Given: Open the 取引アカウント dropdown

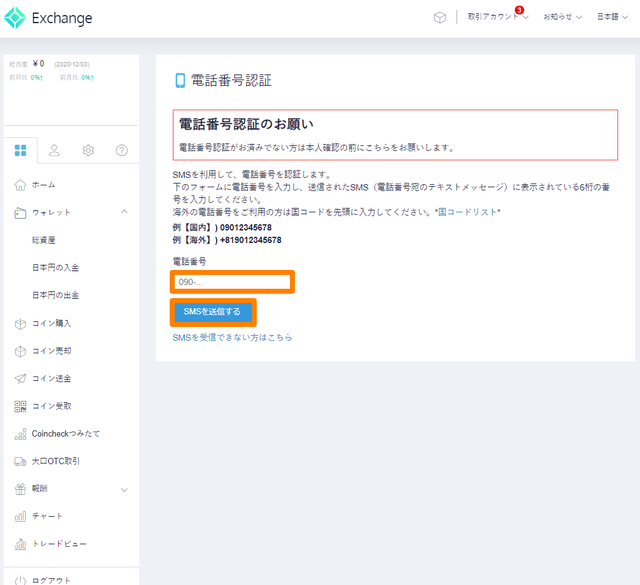Looking at the screenshot, I should point(498,17).
